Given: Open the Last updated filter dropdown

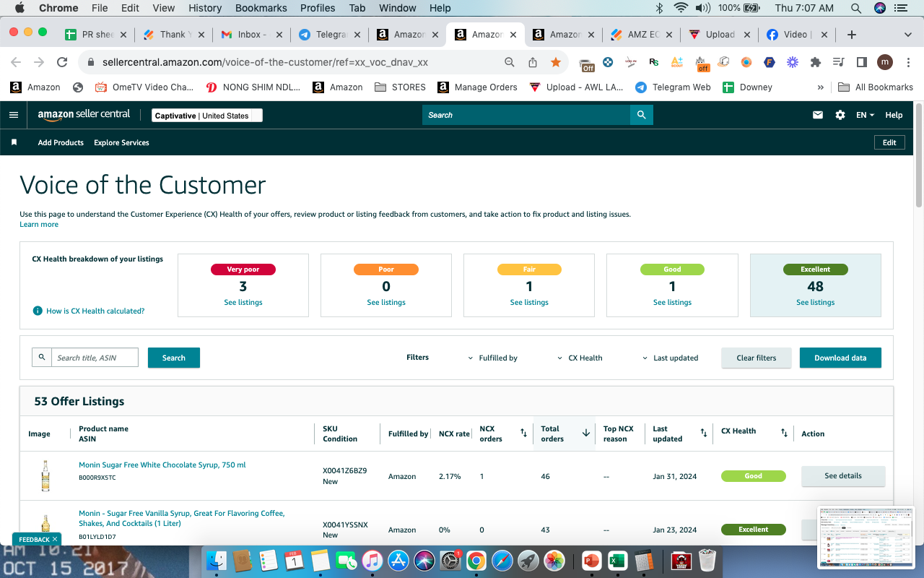Looking at the screenshot, I should [671, 358].
